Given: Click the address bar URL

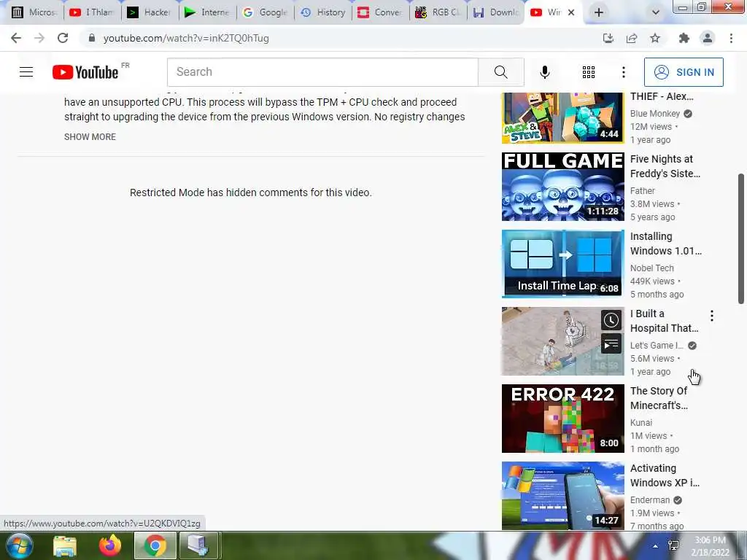Looking at the screenshot, I should click(186, 38).
